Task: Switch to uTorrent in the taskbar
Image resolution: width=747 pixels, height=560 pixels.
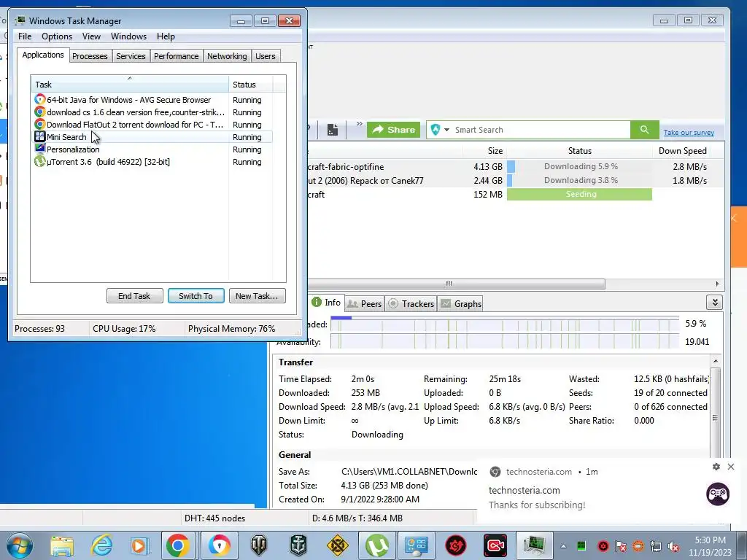Action: click(377, 545)
